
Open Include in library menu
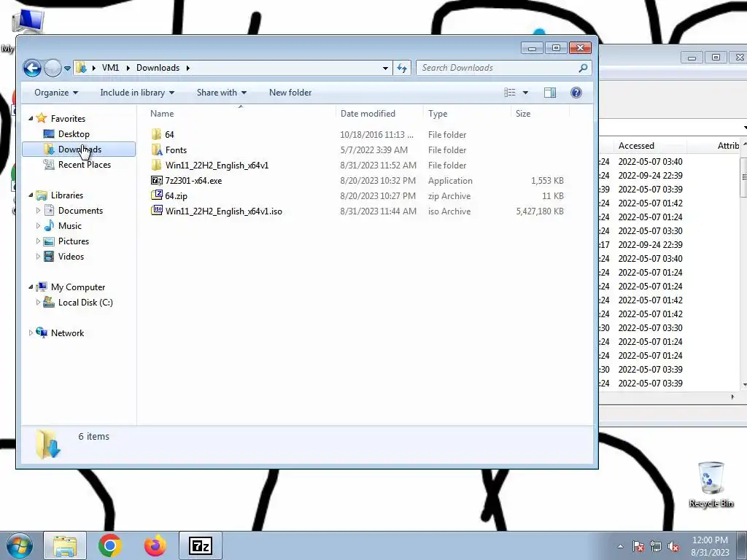137,93
